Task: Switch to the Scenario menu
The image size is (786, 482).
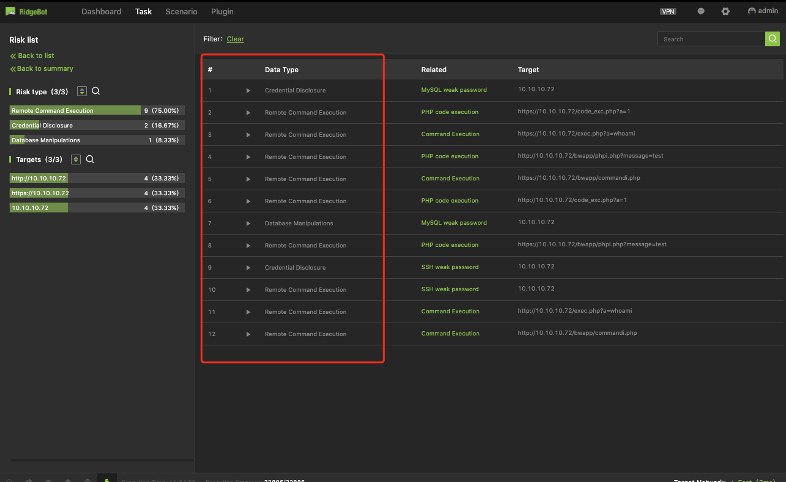Action: pos(181,11)
